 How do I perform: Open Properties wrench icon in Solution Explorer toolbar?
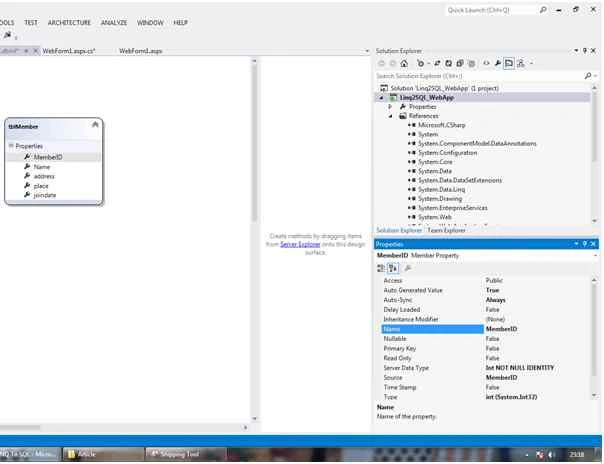498,63
